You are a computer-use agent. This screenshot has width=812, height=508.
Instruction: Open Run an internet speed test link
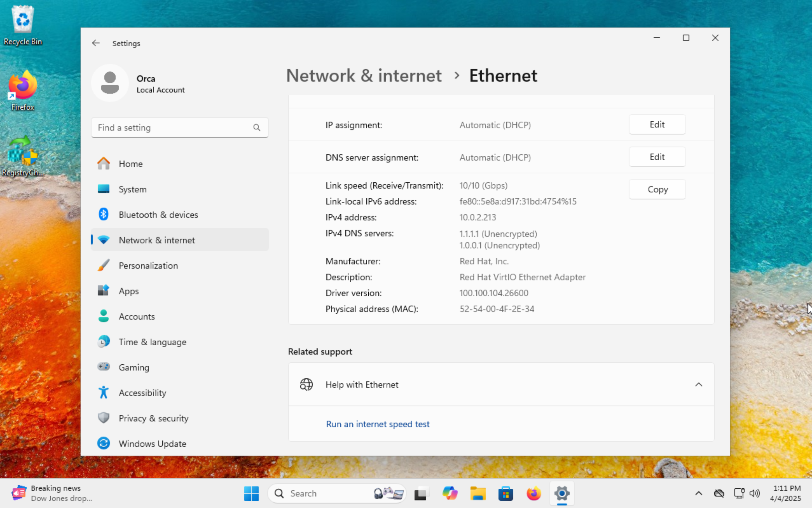click(x=377, y=424)
